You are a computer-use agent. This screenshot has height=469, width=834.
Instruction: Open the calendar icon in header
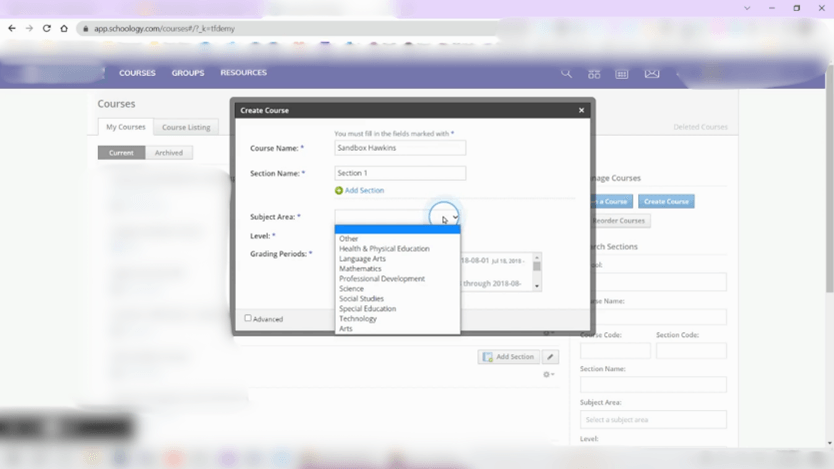coord(622,73)
